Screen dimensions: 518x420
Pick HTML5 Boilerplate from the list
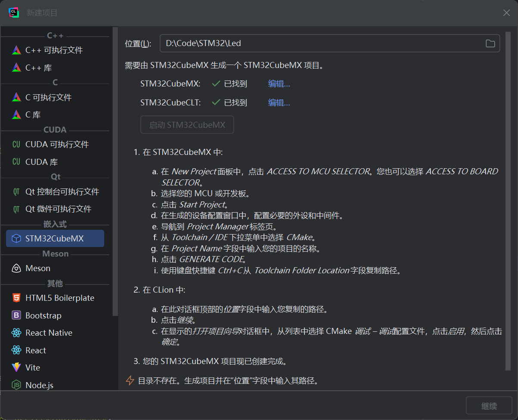point(55,298)
